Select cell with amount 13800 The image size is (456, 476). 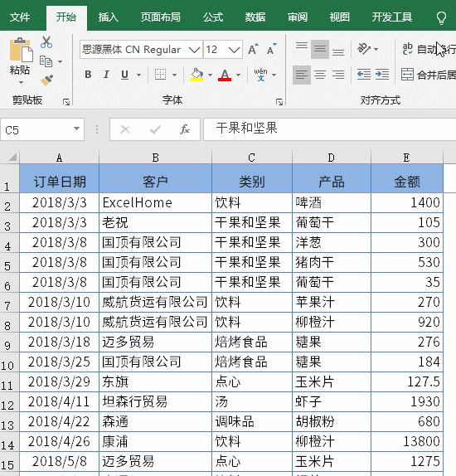[x=407, y=441]
